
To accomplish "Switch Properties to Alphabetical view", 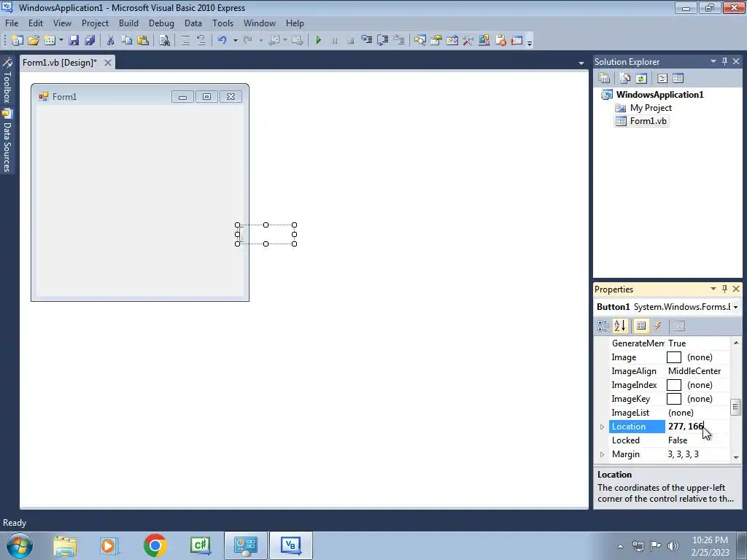I will (x=620, y=326).
